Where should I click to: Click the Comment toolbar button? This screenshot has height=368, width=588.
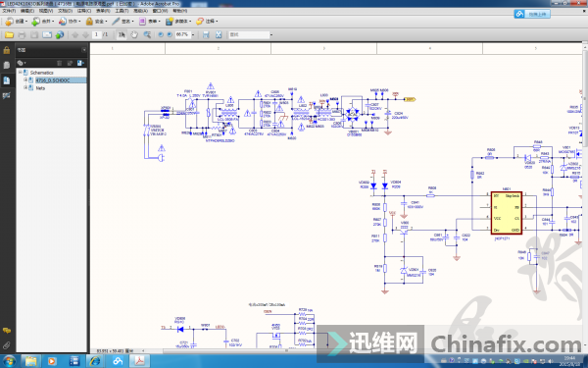click(x=207, y=22)
